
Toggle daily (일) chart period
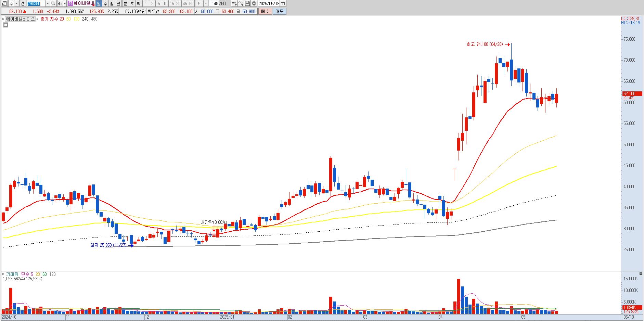(99, 3)
